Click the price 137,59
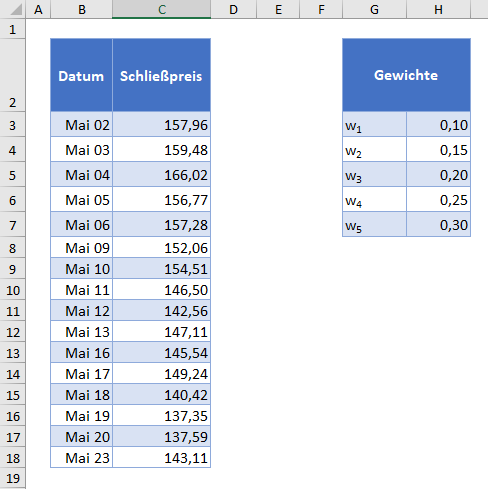Screen dimensions: 488x489 pos(162,436)
